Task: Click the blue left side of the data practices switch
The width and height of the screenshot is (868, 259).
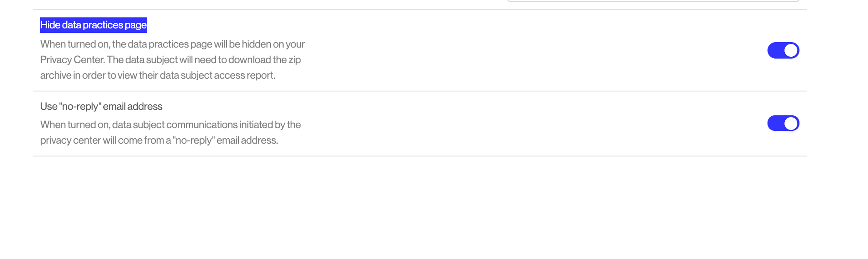Action: pyautogui.click(x=775, y=50)
